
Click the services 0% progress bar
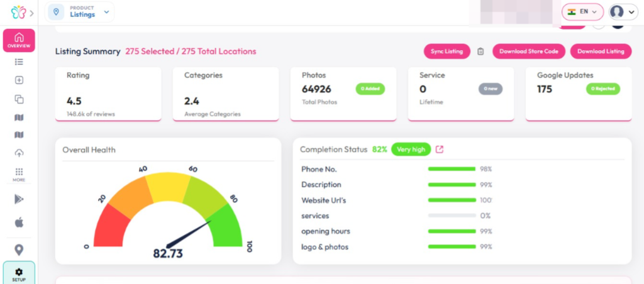[x=452, y=216]
